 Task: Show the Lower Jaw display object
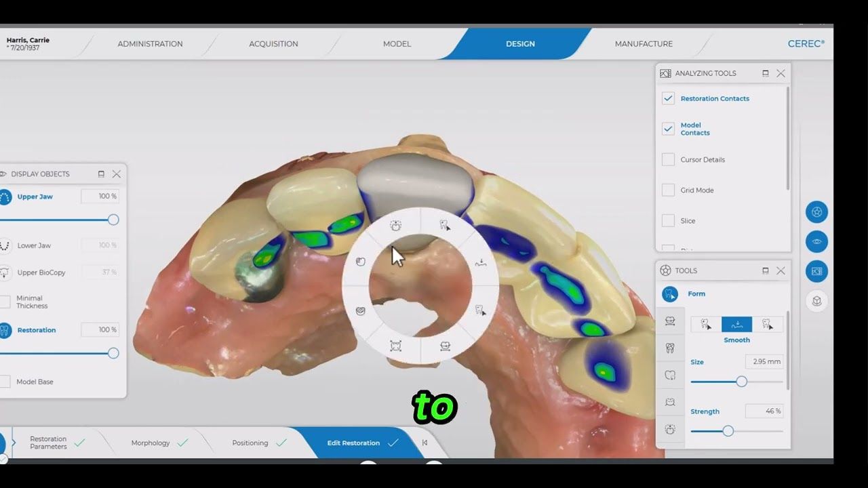tap(5, 246)
